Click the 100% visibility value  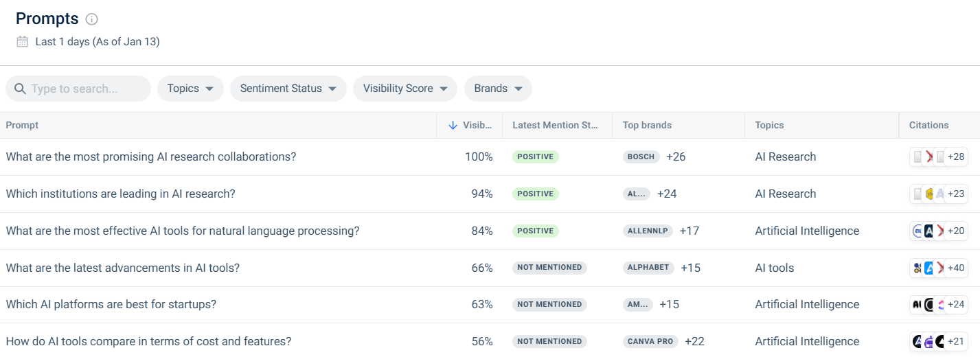pos(479,157)
